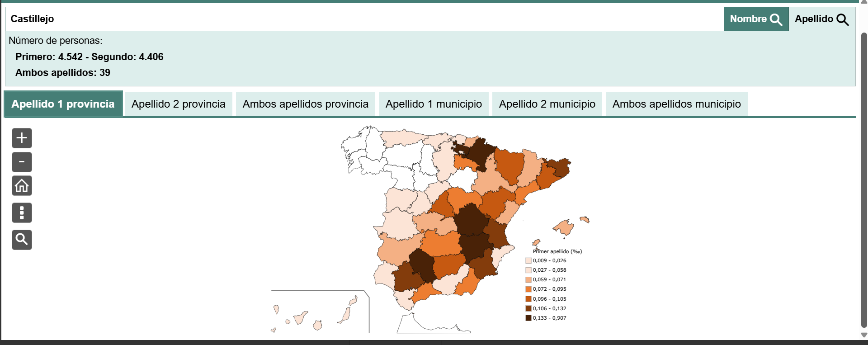Viewport: 868px width, 345px height.
Task: Search by Apellido button
Action: click(x=821, y=19)
